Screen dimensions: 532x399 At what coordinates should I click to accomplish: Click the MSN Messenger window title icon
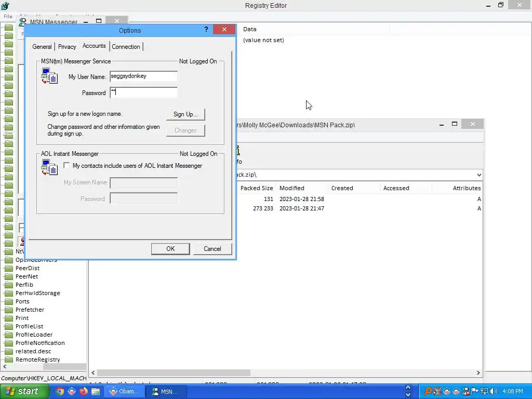[x=23, y=22]
